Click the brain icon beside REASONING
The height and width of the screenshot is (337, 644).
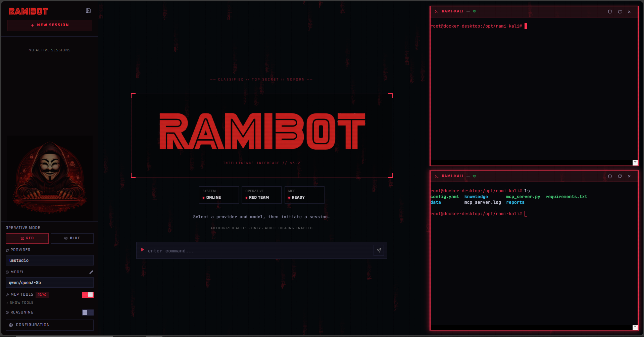click(7, 312)
